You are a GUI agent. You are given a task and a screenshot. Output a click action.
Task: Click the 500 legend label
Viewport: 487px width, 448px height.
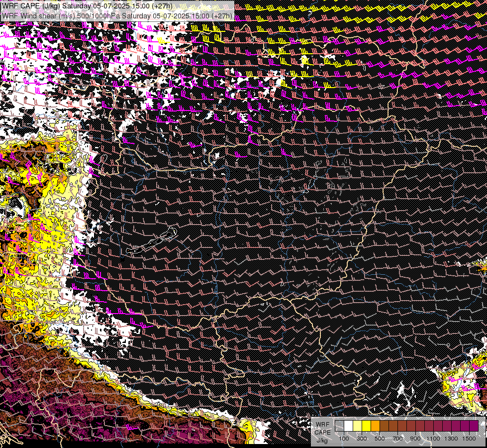tap(380, 439)
